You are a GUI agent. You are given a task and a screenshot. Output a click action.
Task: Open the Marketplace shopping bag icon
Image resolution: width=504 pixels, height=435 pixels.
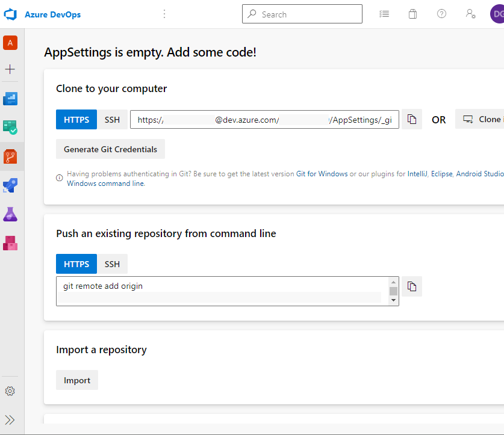tap(412, 14)
